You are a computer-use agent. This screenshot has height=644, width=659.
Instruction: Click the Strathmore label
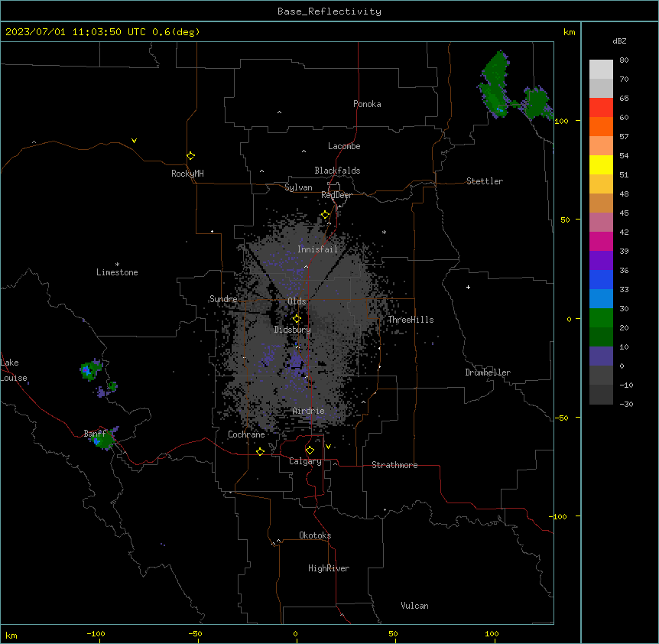click(x=394, y=465)
